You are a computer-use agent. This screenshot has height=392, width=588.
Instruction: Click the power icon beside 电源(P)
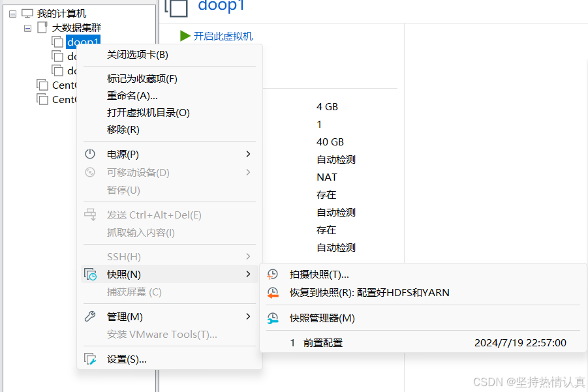90,154
